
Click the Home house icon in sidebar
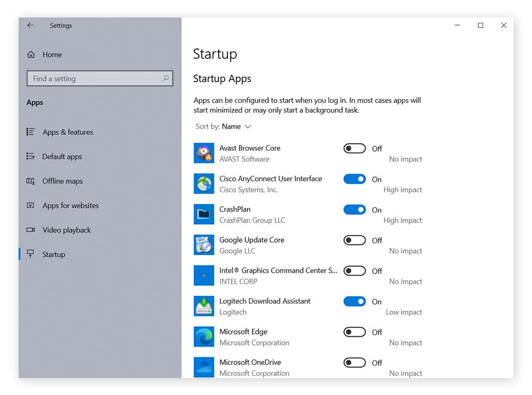pos(32,54)
